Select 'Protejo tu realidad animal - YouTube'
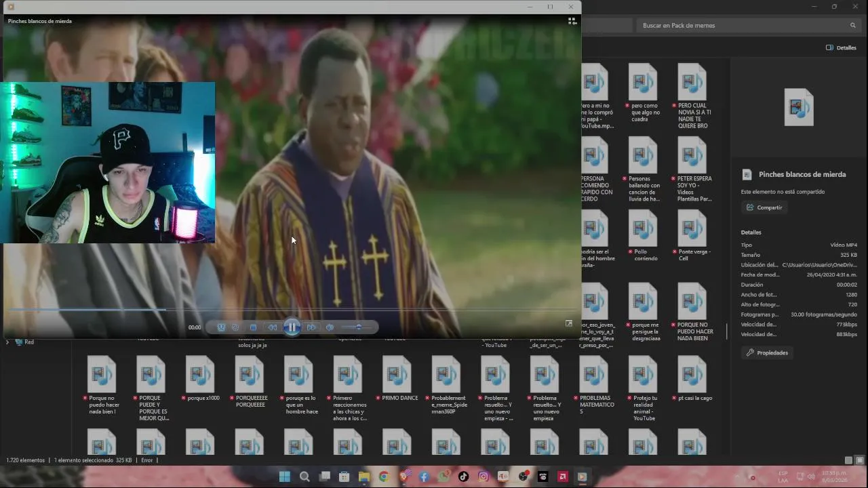The height and width of the screenshot is (488, 868). (x=642, y=388)
